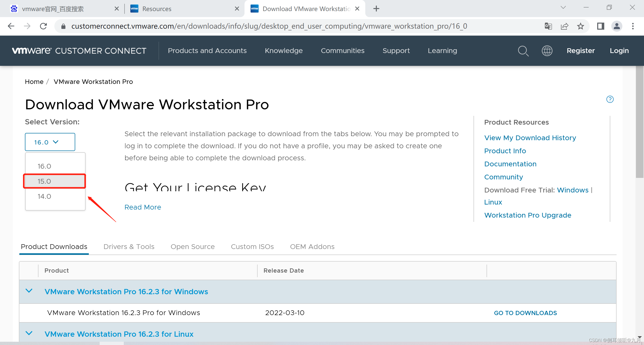Click the vertical page scrollbar thumb
Viewport: 644px width, 345px height.
639,122
